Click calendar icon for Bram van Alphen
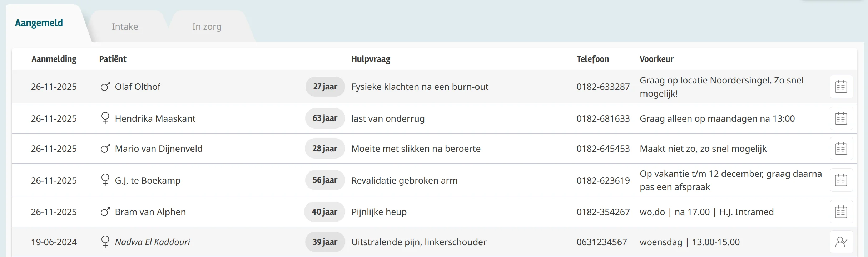Viewport: 868px width, 257px height. point(841,212)
